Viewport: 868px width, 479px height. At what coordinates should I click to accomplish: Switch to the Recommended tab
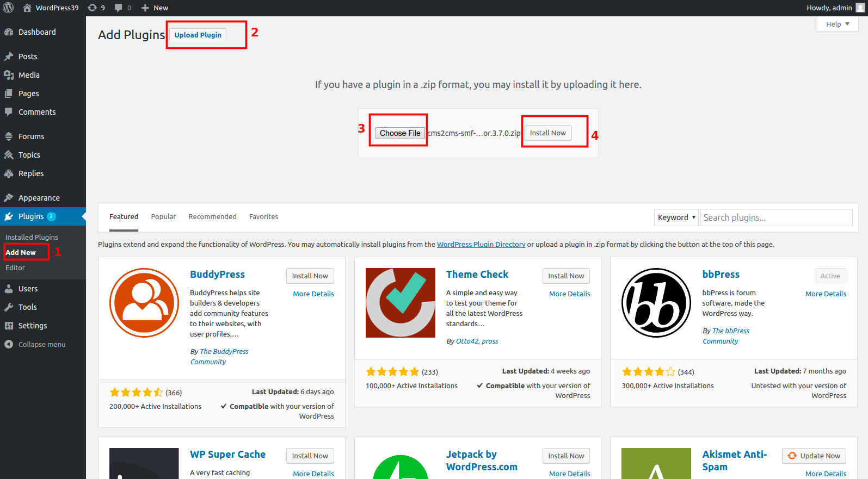point(212,216)
